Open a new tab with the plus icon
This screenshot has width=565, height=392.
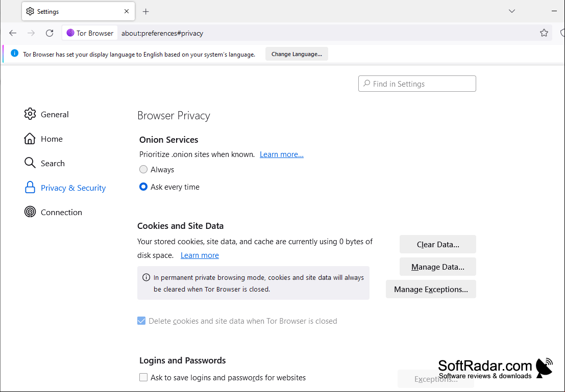(x=145, y=12)
